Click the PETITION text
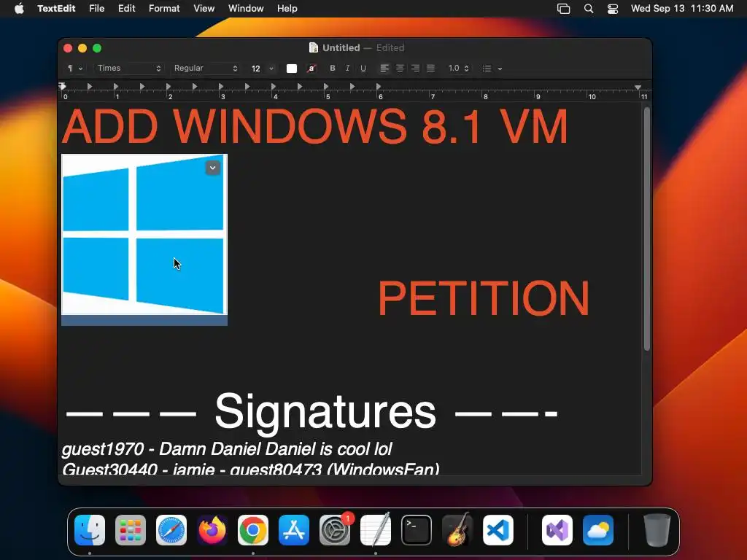 coord(484,298)
